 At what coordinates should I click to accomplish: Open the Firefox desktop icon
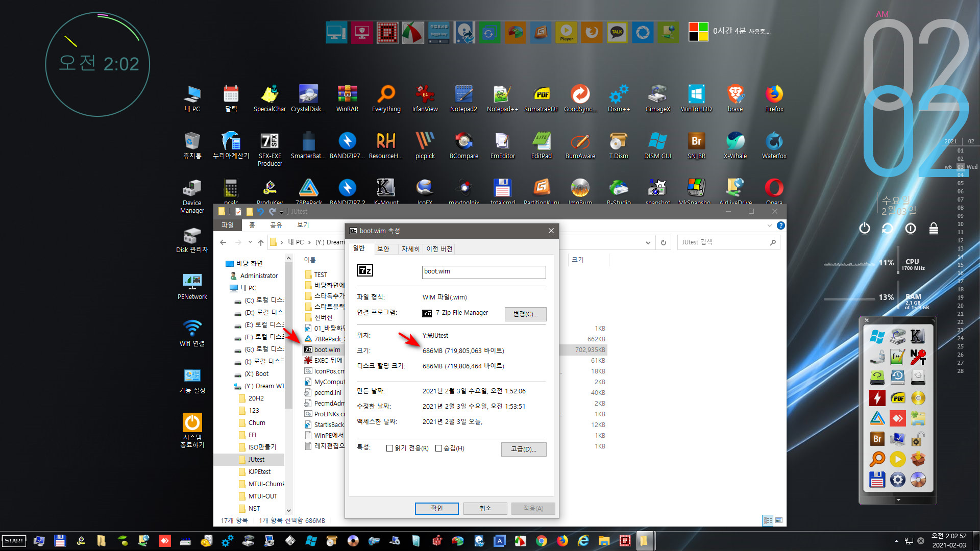pos(774,98)
